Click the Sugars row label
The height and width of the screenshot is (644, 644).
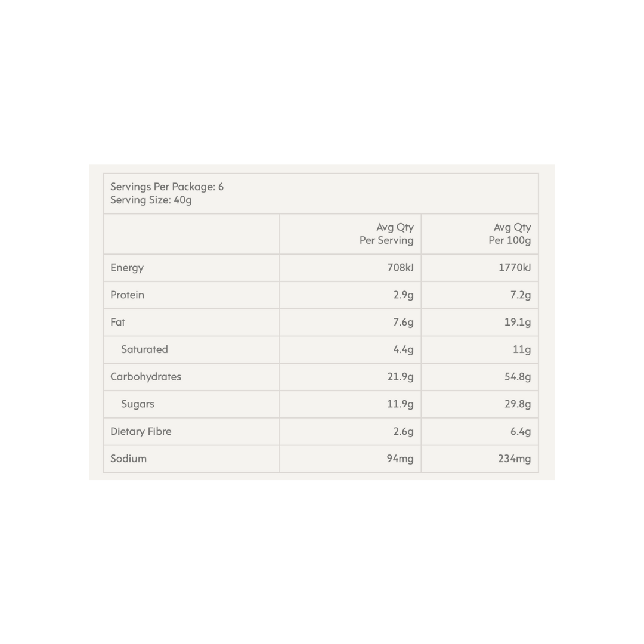138,404
